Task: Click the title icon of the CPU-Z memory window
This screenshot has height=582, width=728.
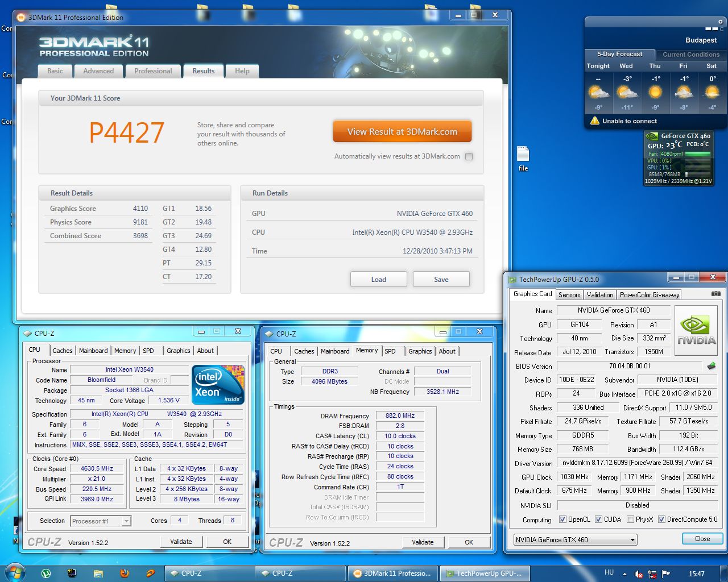Action: click(x=269, y=334)
